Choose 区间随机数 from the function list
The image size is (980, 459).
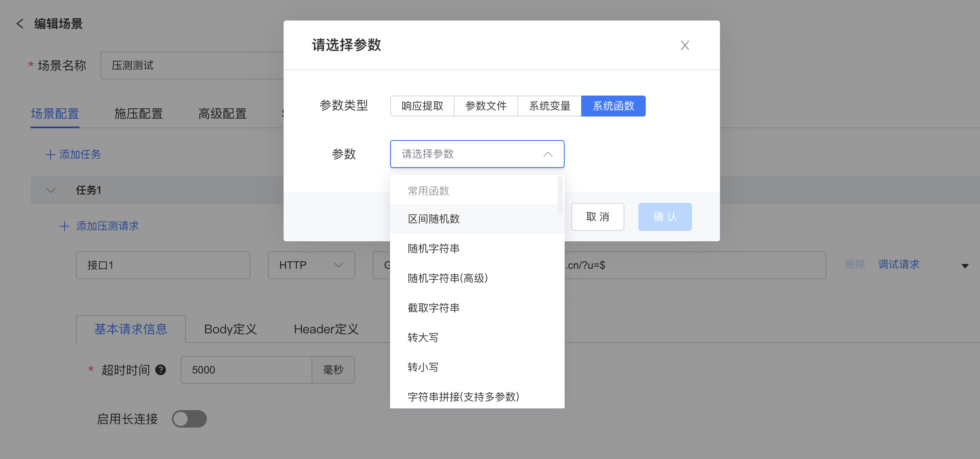[434, 219]
